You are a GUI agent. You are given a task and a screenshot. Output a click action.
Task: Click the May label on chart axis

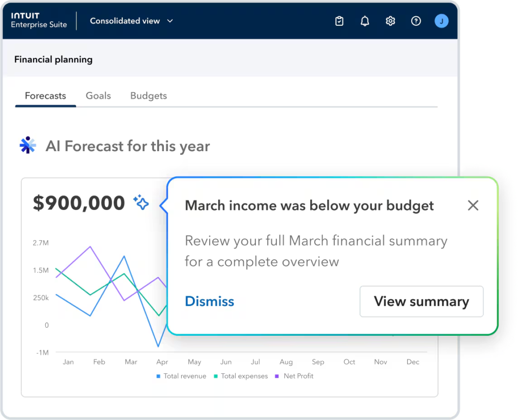pyautogui.click(x=194, y=362)
